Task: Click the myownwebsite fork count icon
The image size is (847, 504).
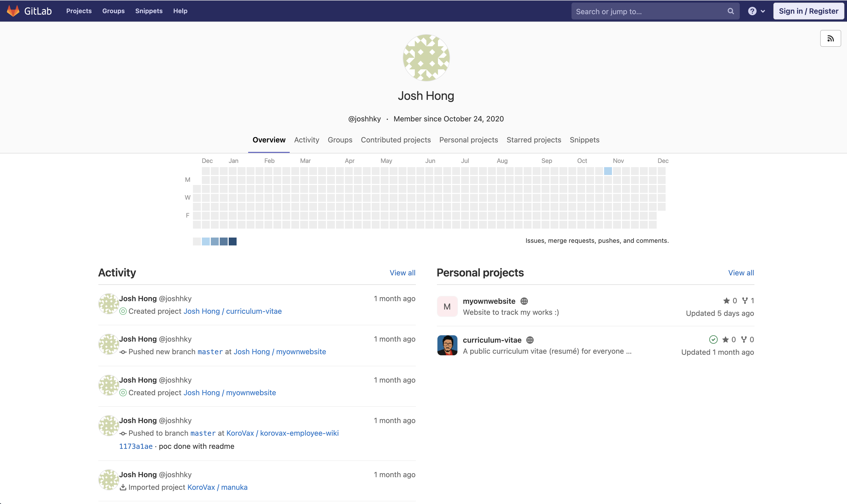Action: point(745,301)
